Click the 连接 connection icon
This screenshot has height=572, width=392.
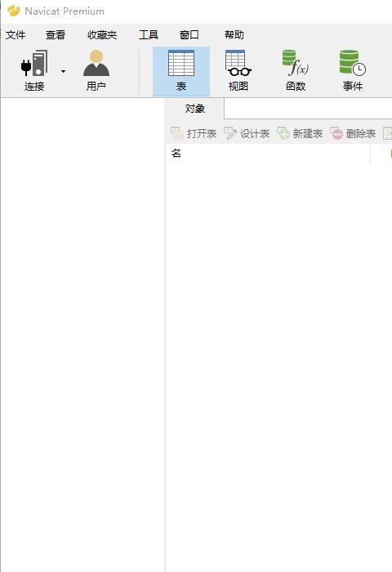(34, 71)
